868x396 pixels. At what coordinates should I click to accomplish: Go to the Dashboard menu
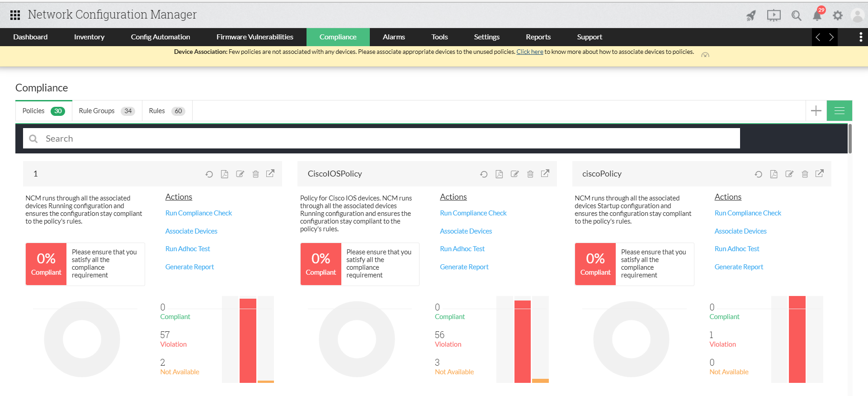pos(30,37)
